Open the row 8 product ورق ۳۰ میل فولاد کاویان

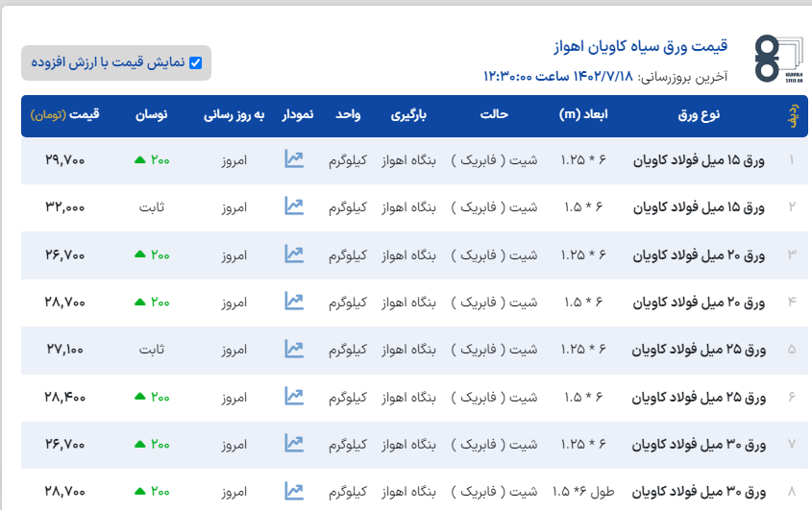pos(699,492)
